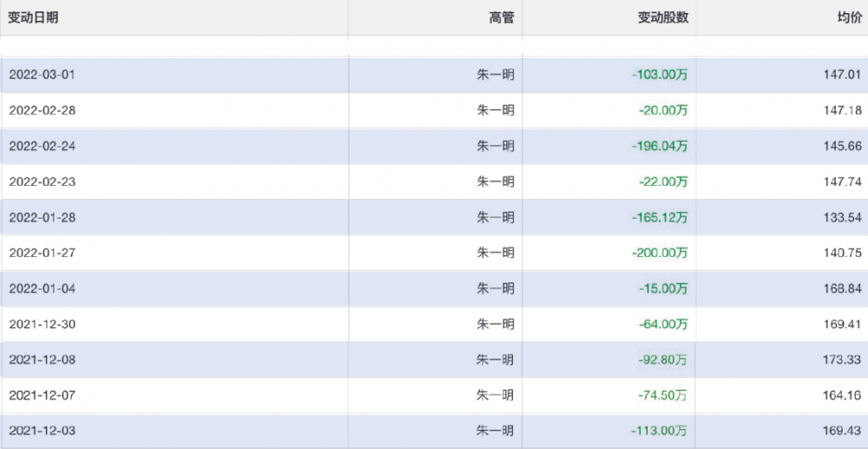Click the 变动股数 column header

pos(663,17)
